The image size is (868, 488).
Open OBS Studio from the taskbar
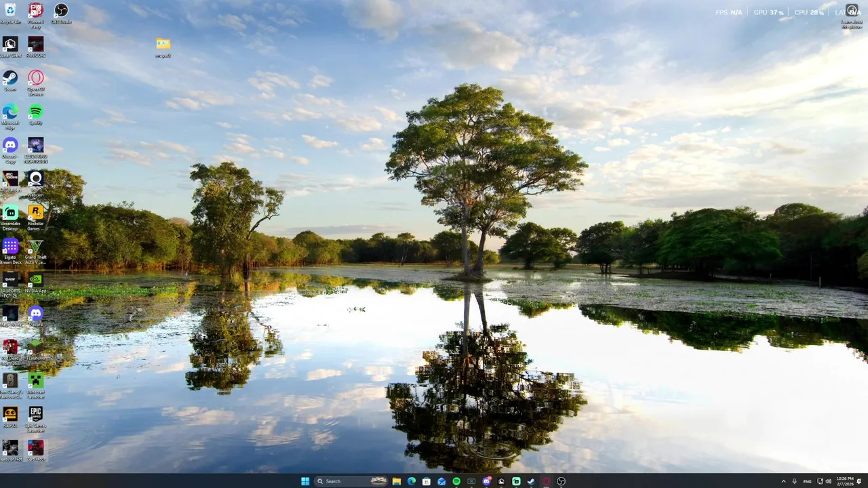[561, 481]
